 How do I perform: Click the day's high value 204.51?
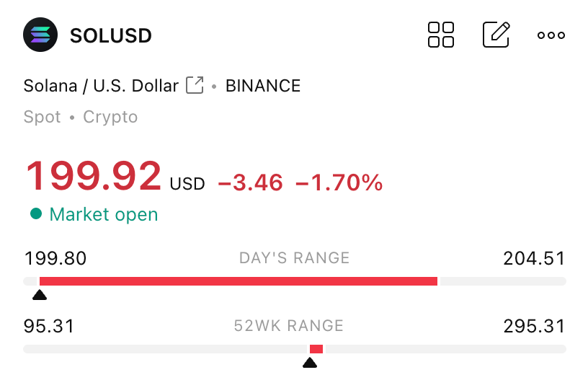point(534,258)
